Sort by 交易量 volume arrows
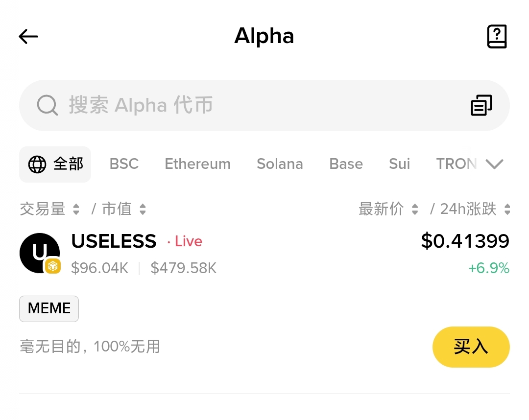 [x=76, y=210]
